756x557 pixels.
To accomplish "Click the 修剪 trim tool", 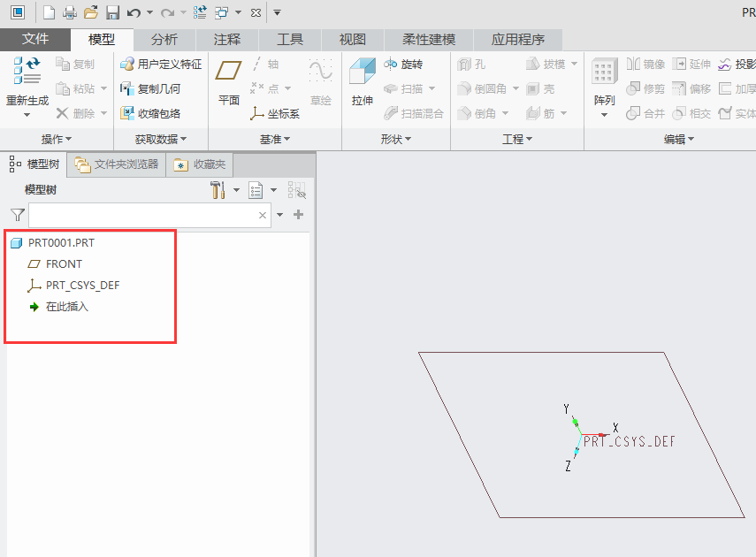I will [x=645, y=88].
